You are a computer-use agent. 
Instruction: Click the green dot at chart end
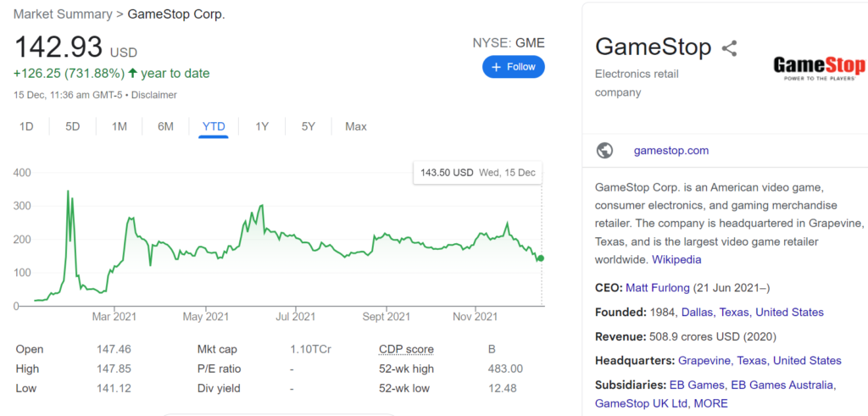pos(541,258)
